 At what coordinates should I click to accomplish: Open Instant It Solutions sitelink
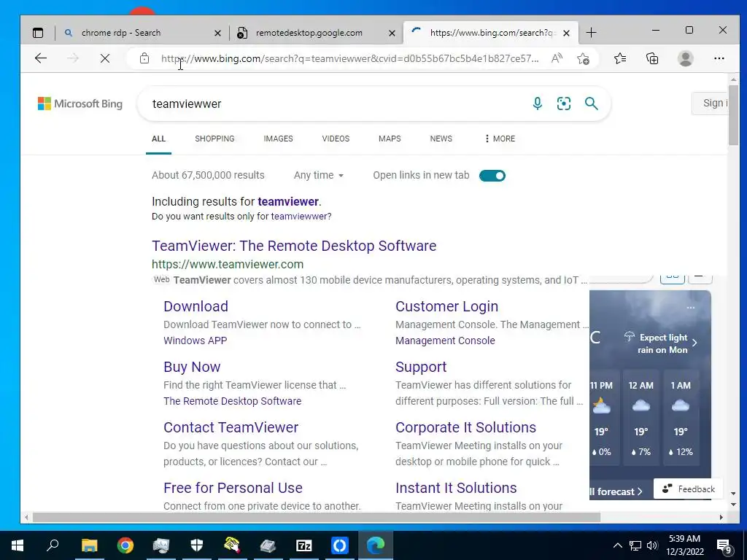tap(456, 488)
